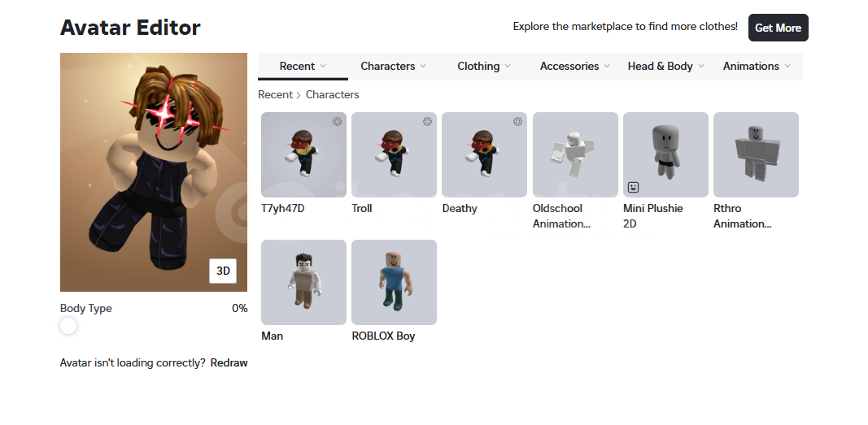The image size is (868, 425).
Task: Open settings gear on T7yh47D character
Action: pos(337,122)
